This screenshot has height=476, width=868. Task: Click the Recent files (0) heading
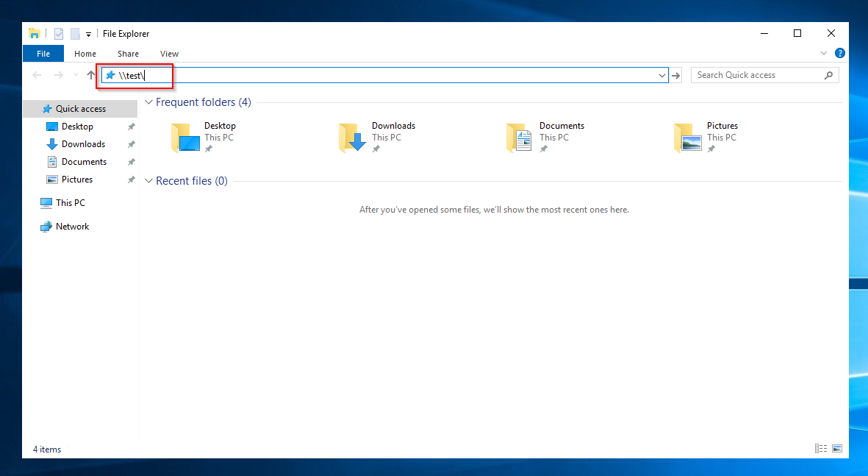(192, 181)
